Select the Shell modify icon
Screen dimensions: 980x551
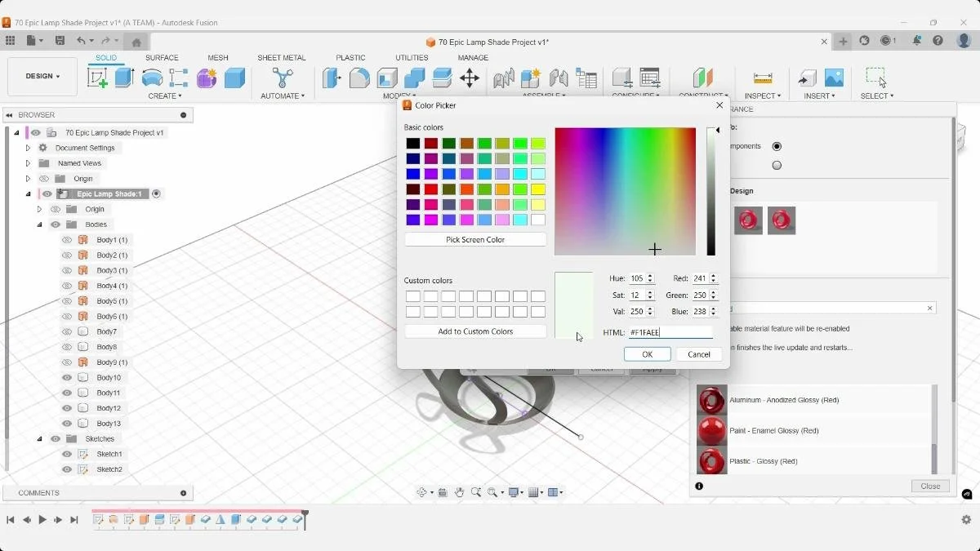387,78
